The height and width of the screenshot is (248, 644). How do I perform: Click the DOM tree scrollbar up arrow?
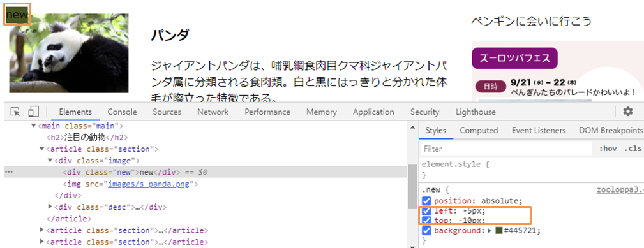pyautogui.click(x=412, y=128)
